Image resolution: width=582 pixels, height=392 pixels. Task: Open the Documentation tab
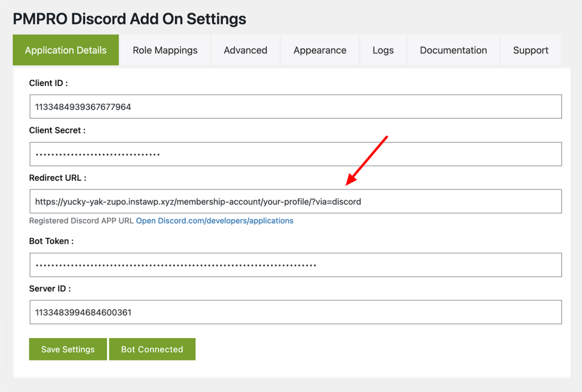(x=453, y=50)
